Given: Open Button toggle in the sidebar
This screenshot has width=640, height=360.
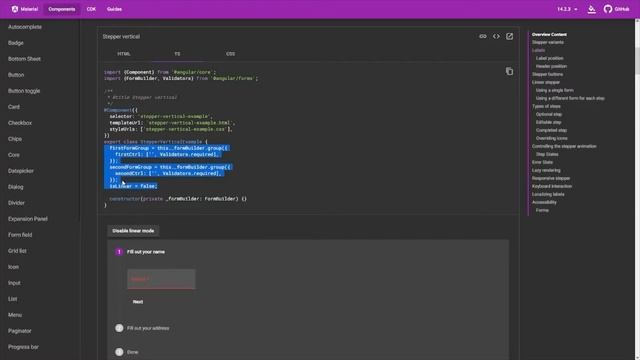Looking at the screenshot, I should (x=24, y=91).
